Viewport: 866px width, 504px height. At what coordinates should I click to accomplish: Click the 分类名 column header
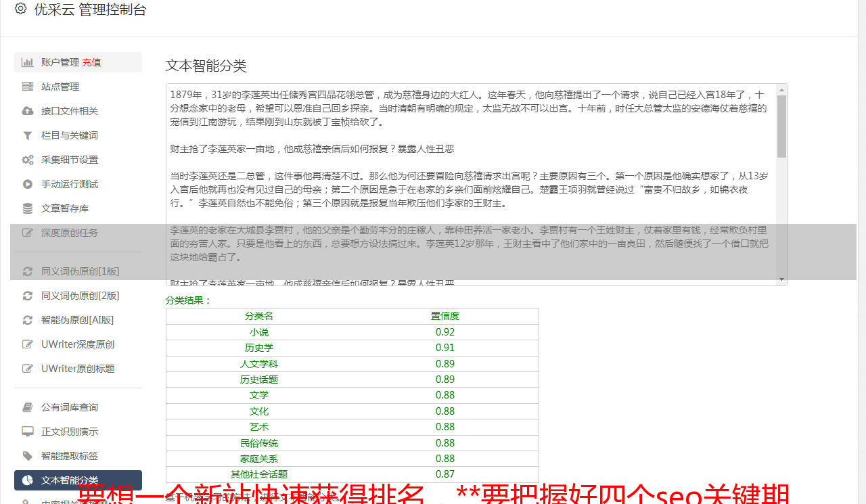(259, 316)
